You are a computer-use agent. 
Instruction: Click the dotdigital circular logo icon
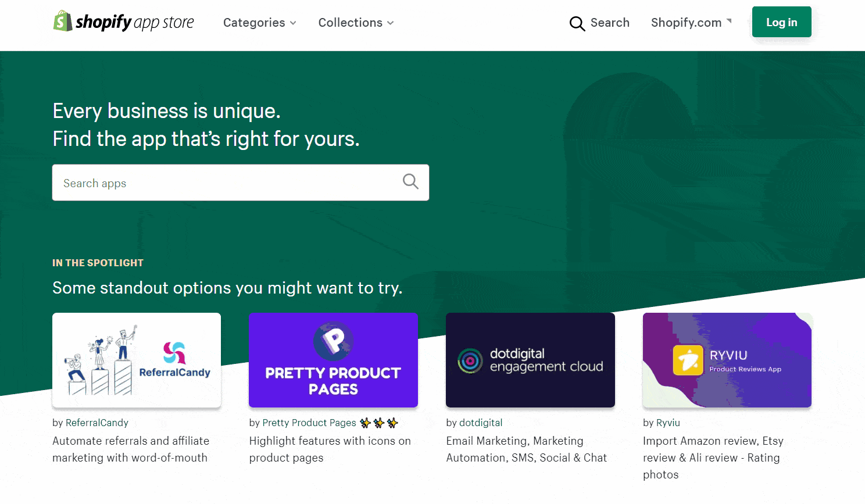point(470,360)
